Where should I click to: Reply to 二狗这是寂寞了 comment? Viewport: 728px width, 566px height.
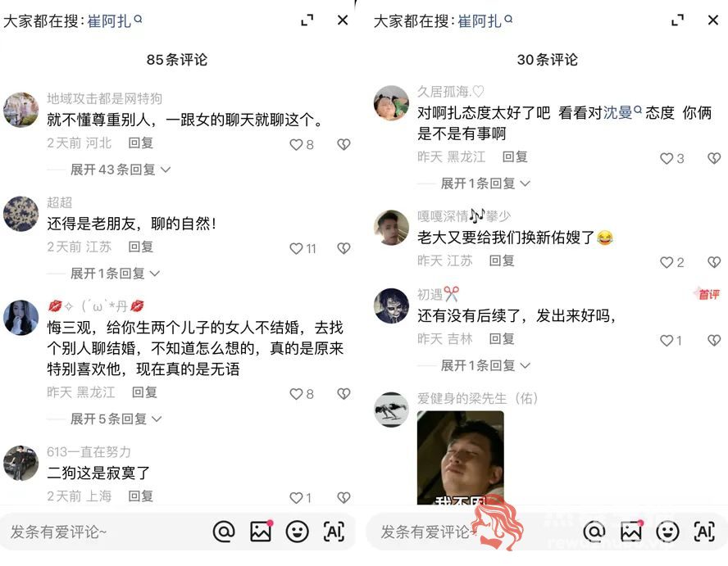pos(141,496)
